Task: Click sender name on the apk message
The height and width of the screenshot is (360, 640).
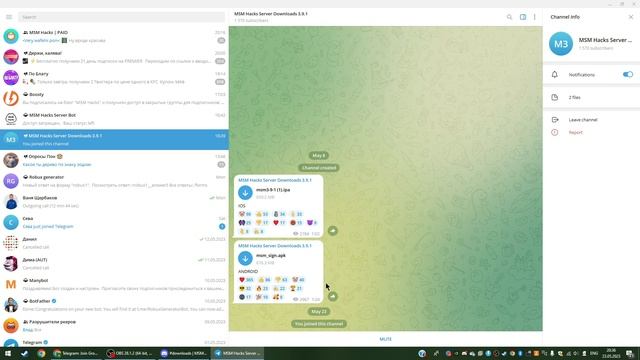Action: pos(275,246)
